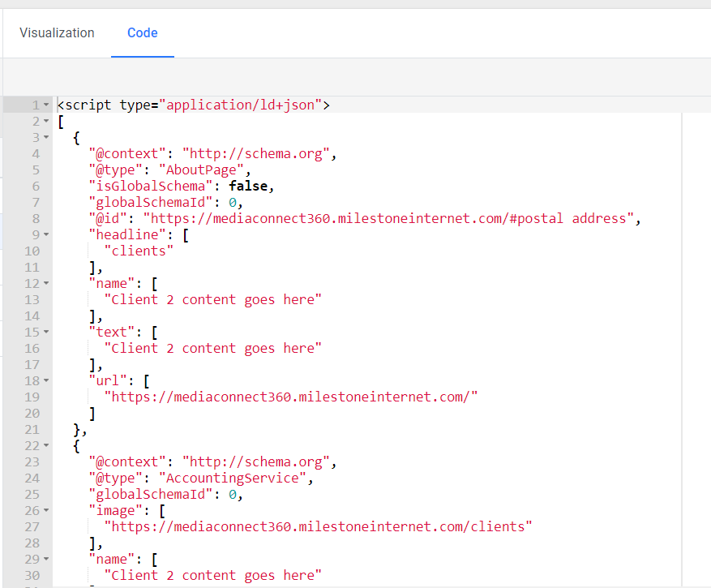The image size is (711, 588).
Task: Collapse fold arrow on line 3
Action: point(46,137)
